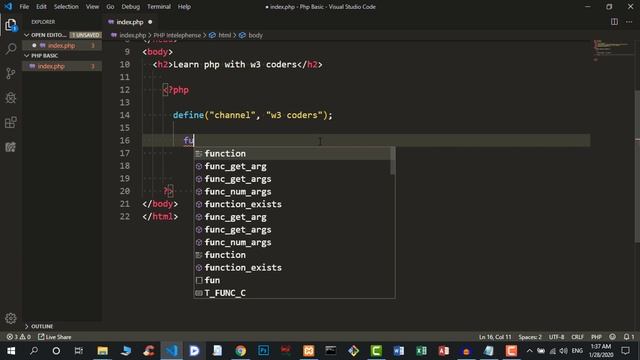Open Windows taskbar search

point(34,351)
